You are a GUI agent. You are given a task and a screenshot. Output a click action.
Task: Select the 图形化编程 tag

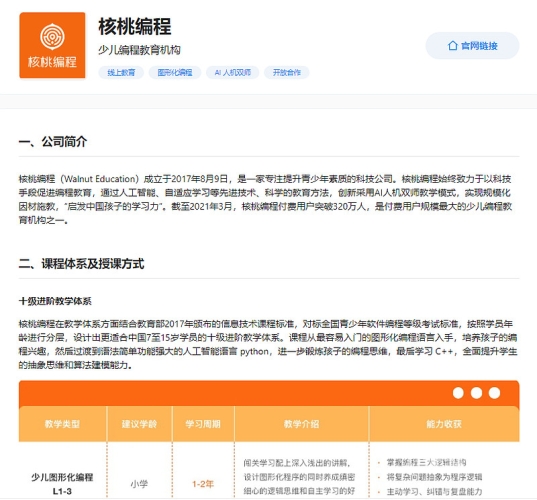coord(175,73)
